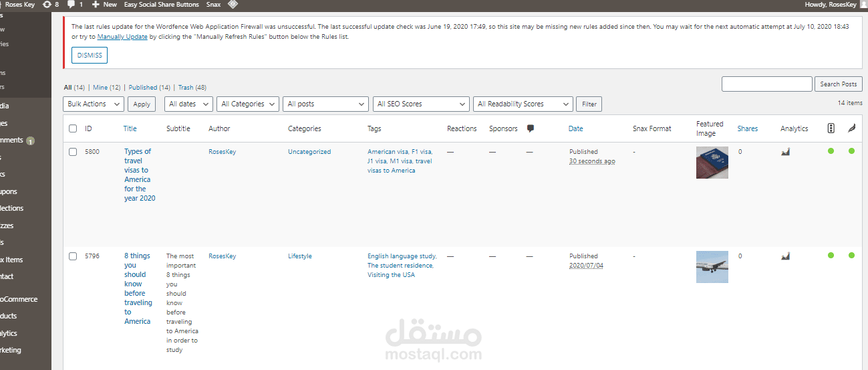Open Easy Social Share Buttons menu
Image resolution: width=868 pixels, height=370 pixels.
coord(161,4)
